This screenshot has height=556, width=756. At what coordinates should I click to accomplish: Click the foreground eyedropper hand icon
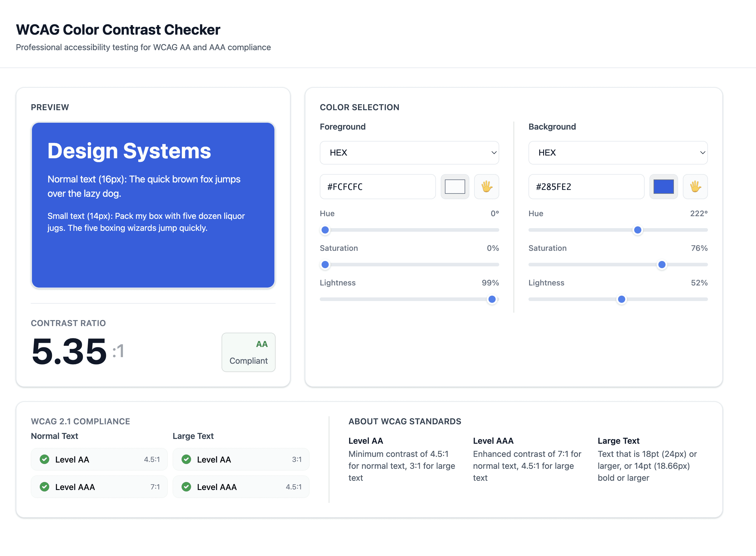[486, 186]
